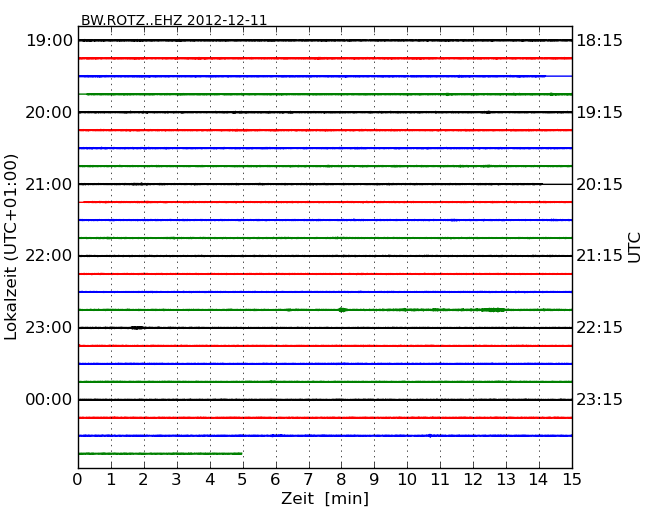Click the 5 minute tick label
Viewport: 650px width, 520px height.
click(x=243, y=480)
